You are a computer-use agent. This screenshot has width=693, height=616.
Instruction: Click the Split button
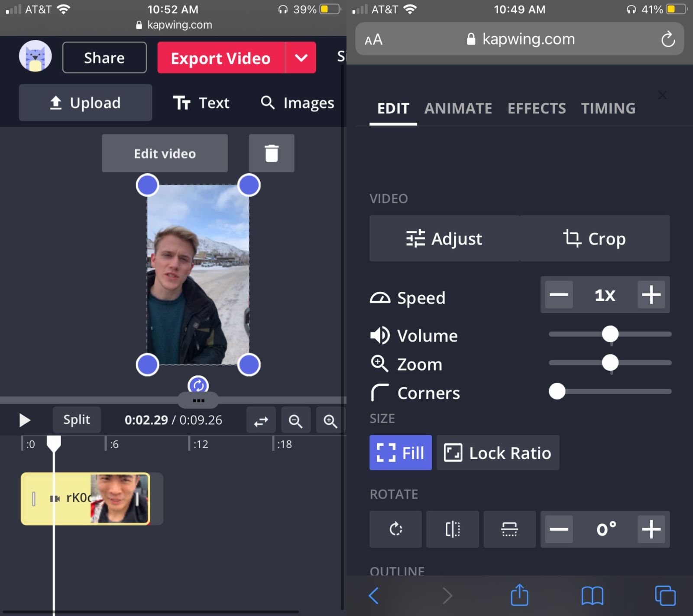77,419
